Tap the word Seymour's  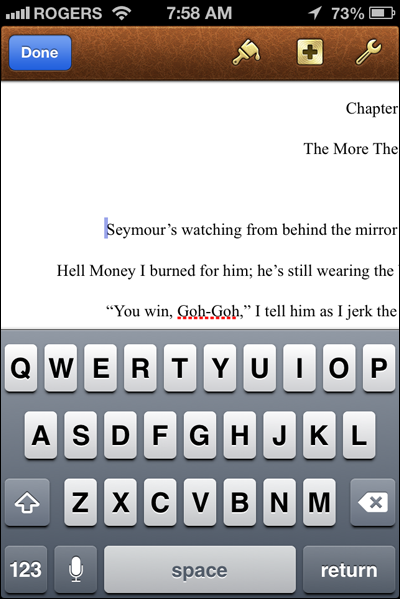click(142, 230)
